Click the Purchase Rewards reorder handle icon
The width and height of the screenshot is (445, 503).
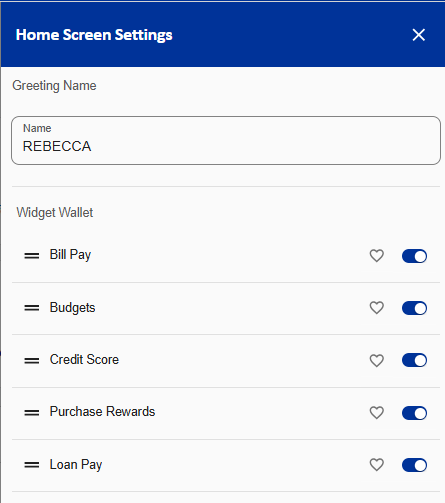(32, 413)
